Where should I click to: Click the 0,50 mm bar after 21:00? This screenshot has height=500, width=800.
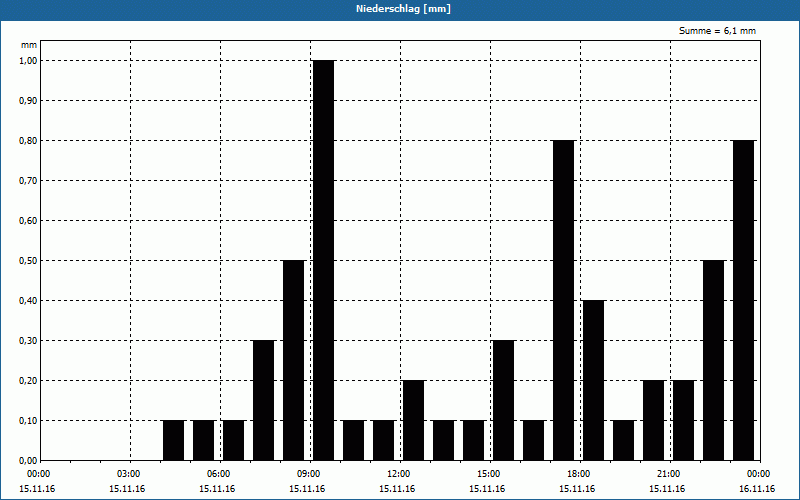pyautogui.click(x=713, y=360)
